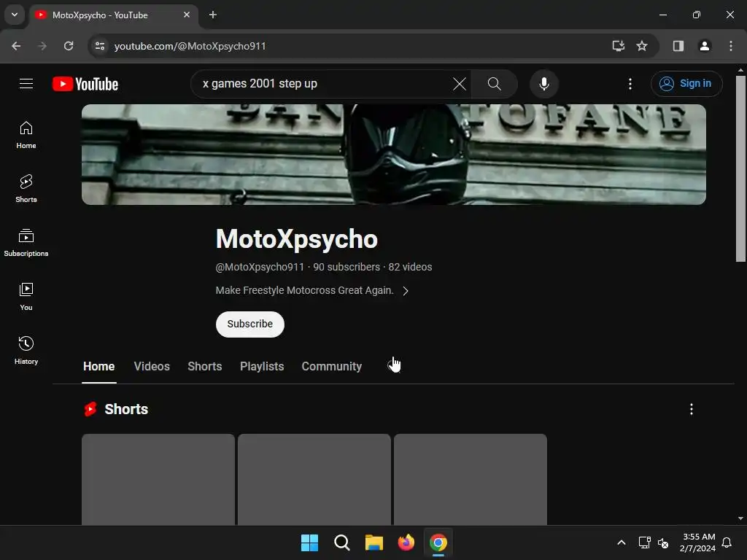The image size is (747, 560).
Task: Open the YouTube guide hamburger menu
Action: tap(26, 84)
